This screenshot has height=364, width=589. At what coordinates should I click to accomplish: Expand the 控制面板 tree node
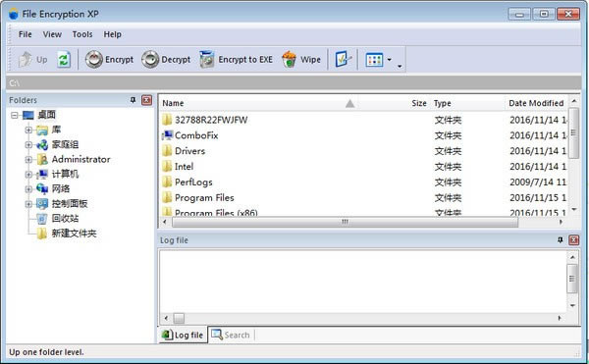pyautogui.click(x=28, y=204)
